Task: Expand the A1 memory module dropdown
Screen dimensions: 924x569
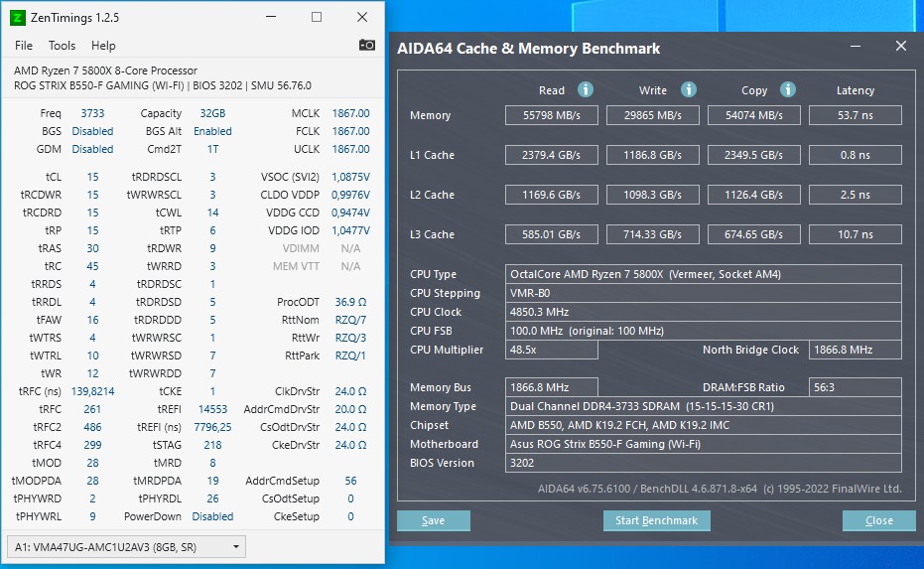Action: (x=126, y=546)
